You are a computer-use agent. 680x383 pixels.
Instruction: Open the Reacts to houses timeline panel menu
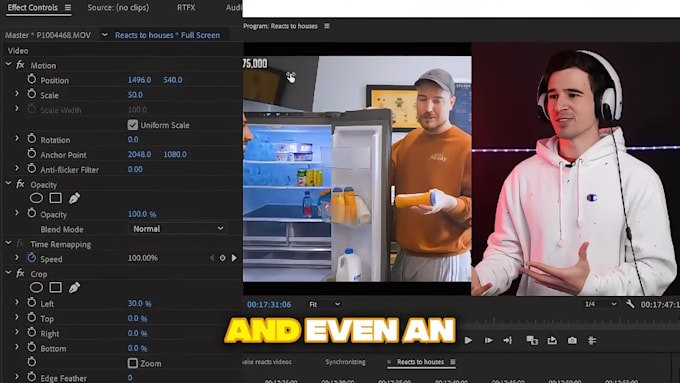453,362
